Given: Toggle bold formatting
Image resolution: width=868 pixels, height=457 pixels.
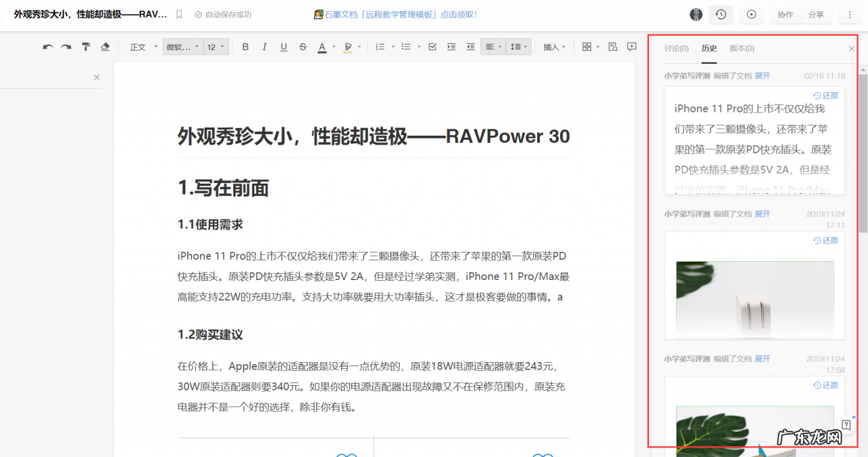Looking at the screenshot, I should pyautogui.click(x=245, y=46).
